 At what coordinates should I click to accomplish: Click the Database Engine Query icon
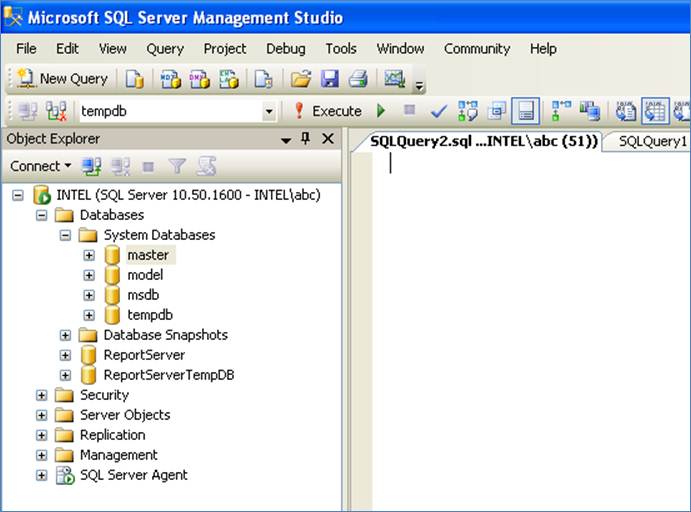tap(134, 79)
